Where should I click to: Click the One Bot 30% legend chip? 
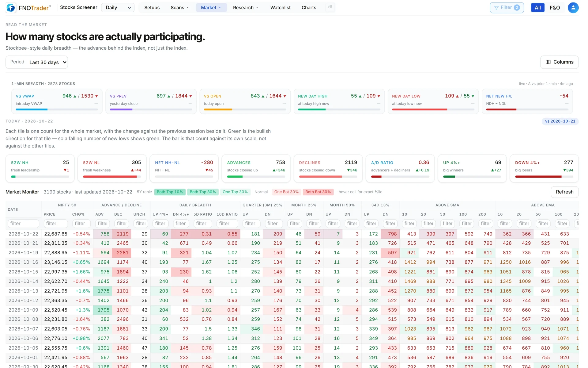click(286, 192)
